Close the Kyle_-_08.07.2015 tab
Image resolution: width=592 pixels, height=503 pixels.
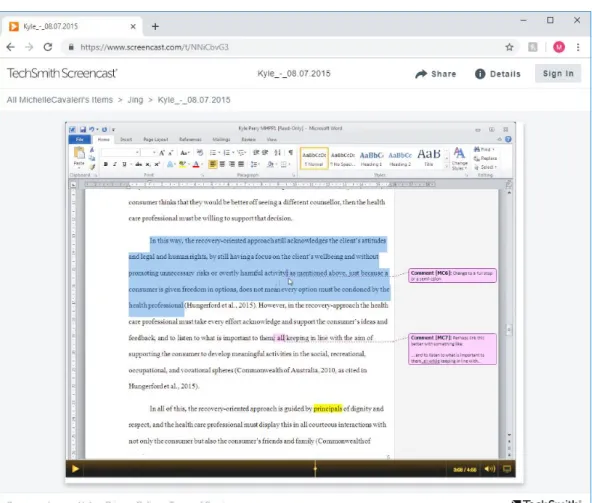[133, 26]
